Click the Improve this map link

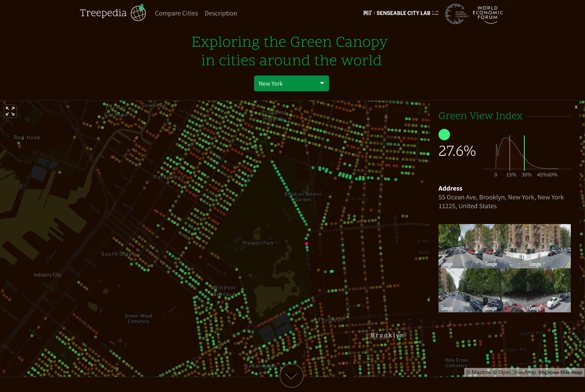pos(560,372)
